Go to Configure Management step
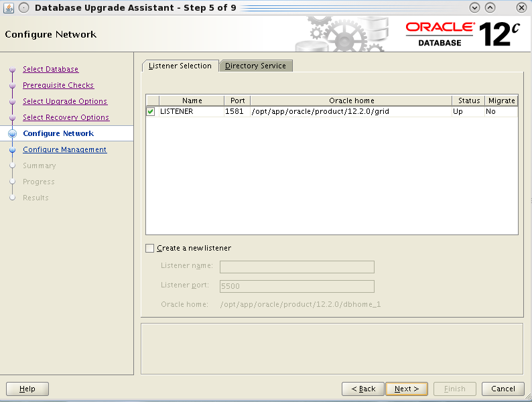 click(65, 149)
